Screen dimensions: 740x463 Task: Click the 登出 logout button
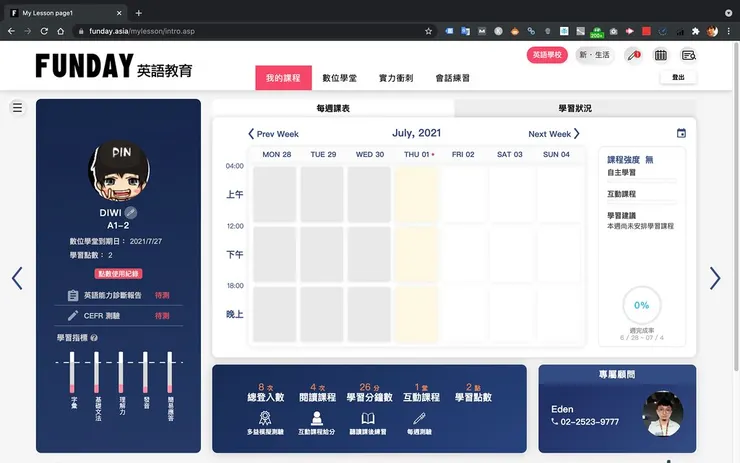coord(678,77)
